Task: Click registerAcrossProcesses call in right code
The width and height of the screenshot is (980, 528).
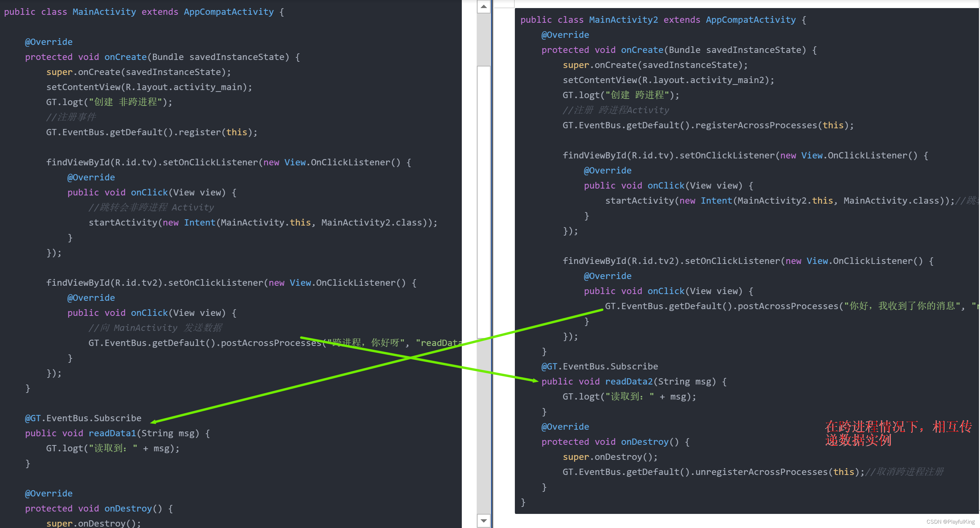Action: (755, 126)
